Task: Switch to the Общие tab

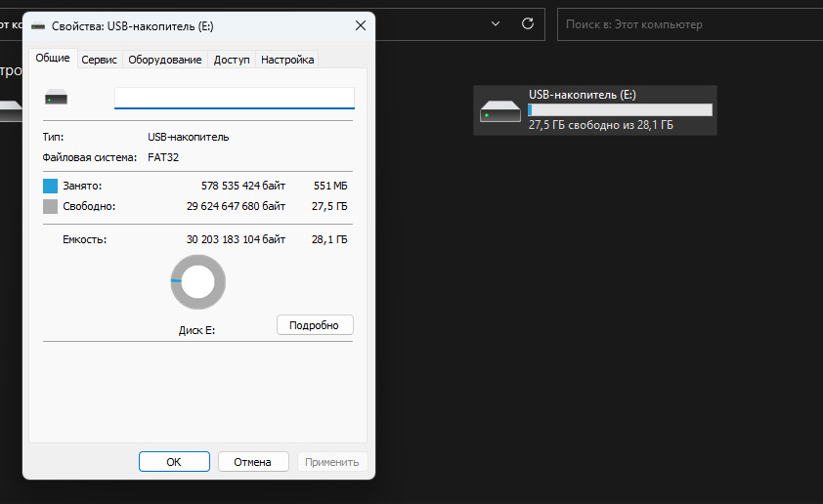Action: point(53,59)
